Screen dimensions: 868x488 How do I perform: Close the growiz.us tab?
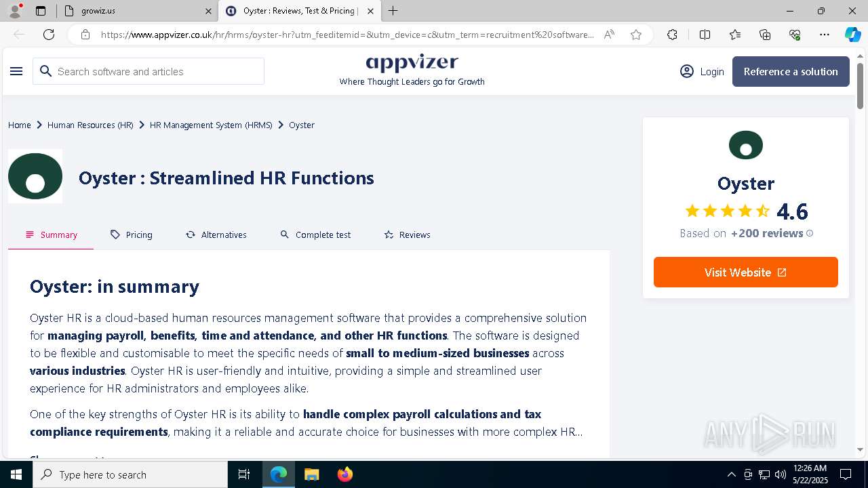(x=208, y=11)
